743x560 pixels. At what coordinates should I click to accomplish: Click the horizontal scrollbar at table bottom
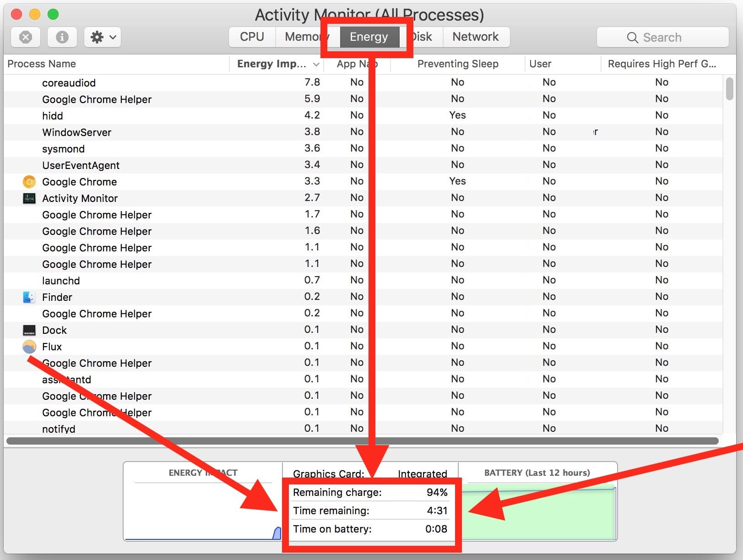coord(363,441)
